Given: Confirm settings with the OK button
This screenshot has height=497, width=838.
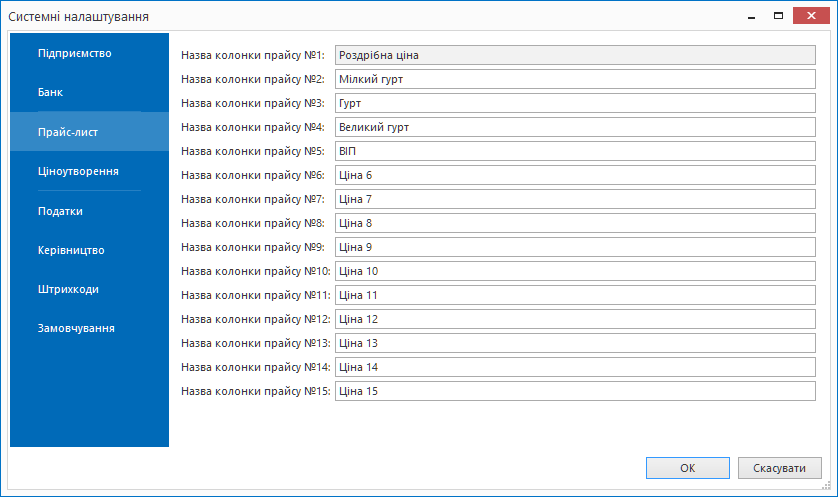Looking at the screenshot, I should [687, 468].
